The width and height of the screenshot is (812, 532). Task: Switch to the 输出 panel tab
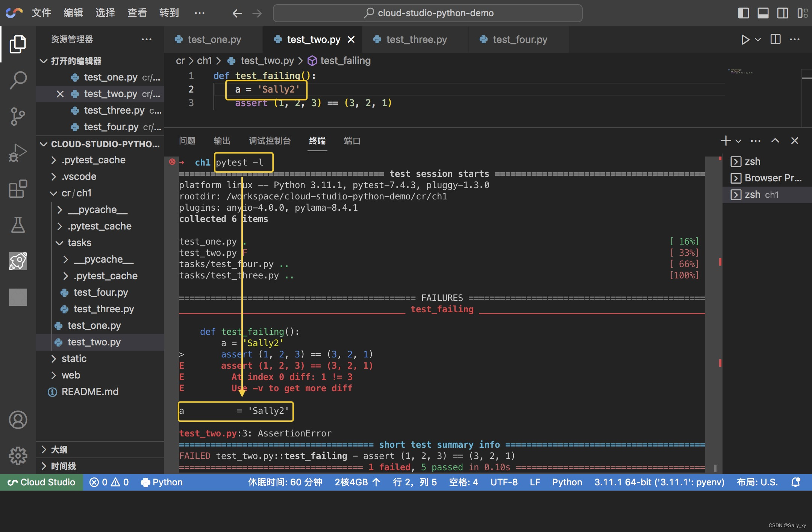point(222,141)
